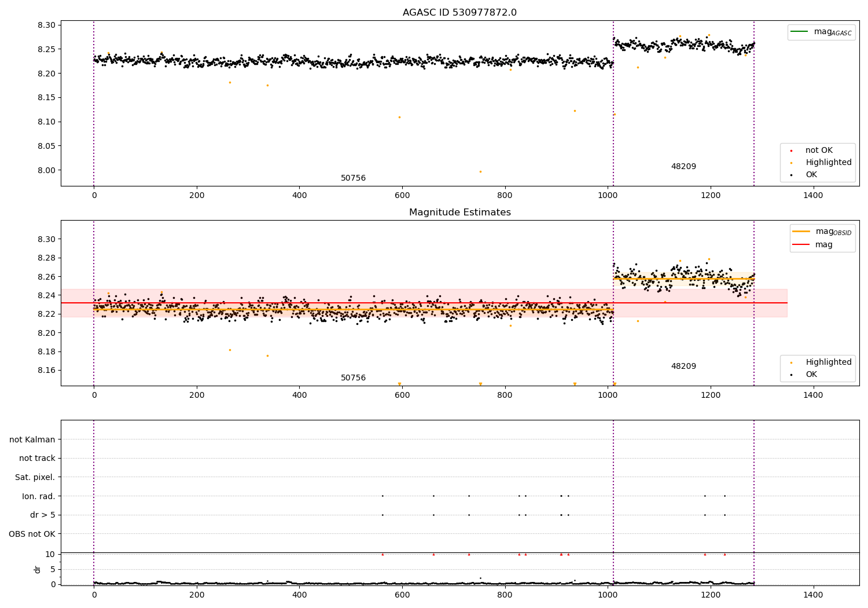The image size is (868, 608).
Task: Click the '8.00' y-tick in the top plot
Action: 46,170
